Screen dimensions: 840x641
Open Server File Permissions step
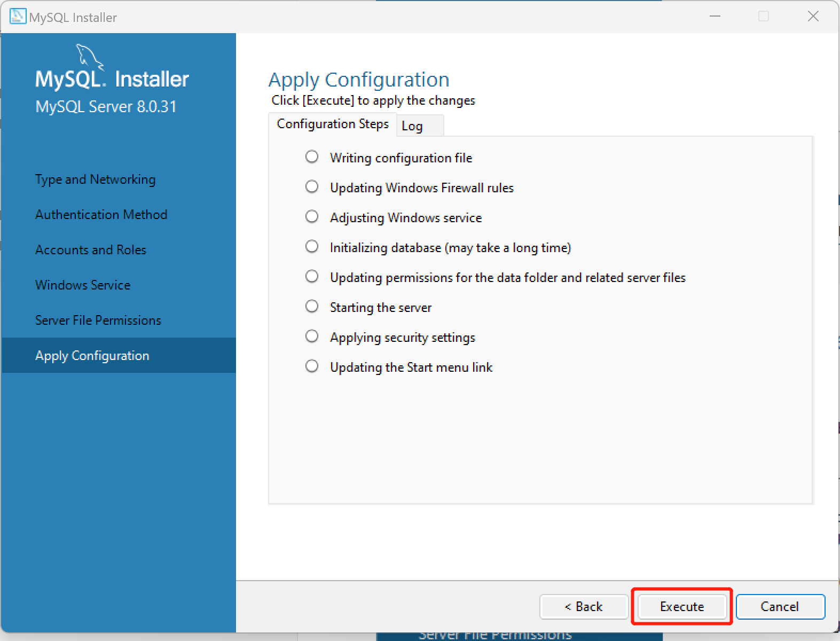point(98,320)
